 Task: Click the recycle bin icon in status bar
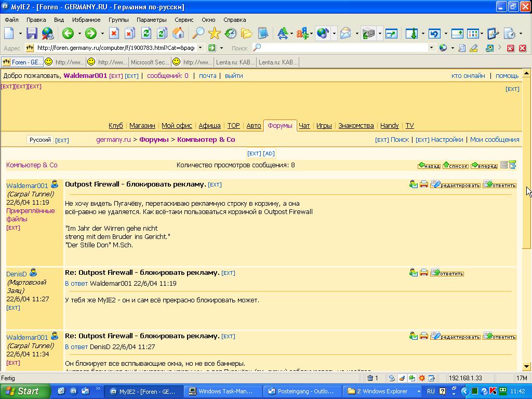click(x=370, y=378)
